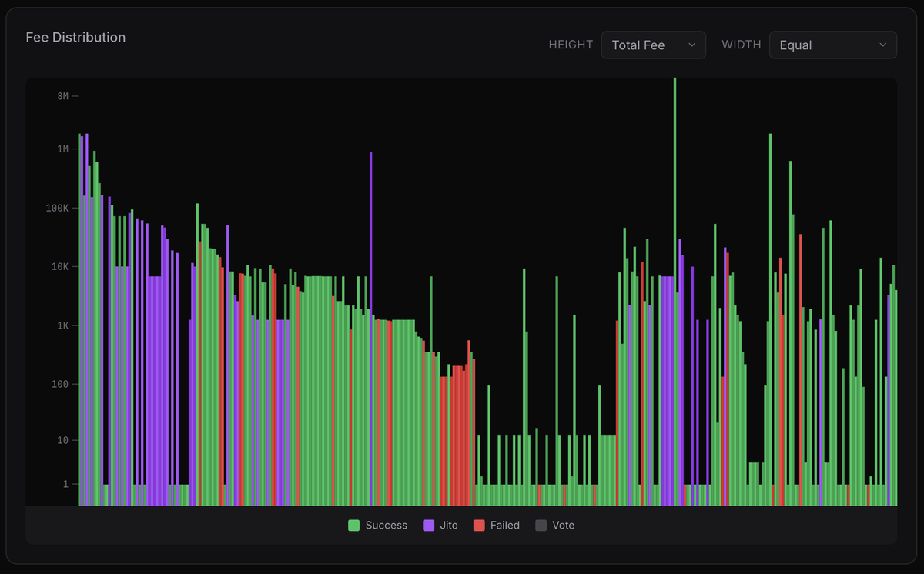This screenshot has width=924, height=574.
Task: Click the 100K axis label
Action: tap(57, 209)
